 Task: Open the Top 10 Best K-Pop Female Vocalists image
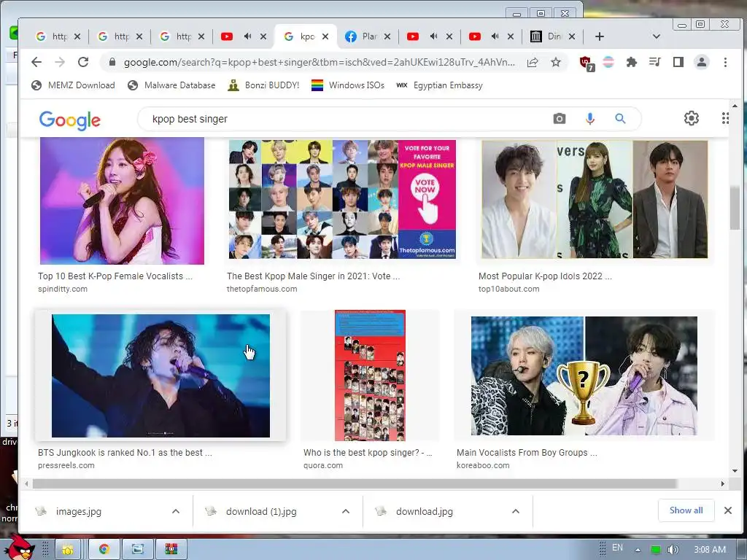pyautogui.click(x=122, y=201)
